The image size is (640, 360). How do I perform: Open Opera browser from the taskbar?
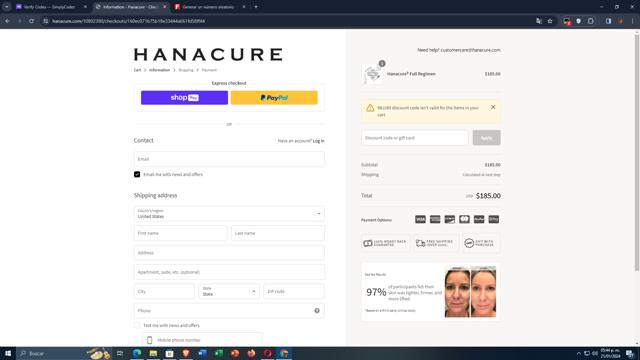(267, 353)
